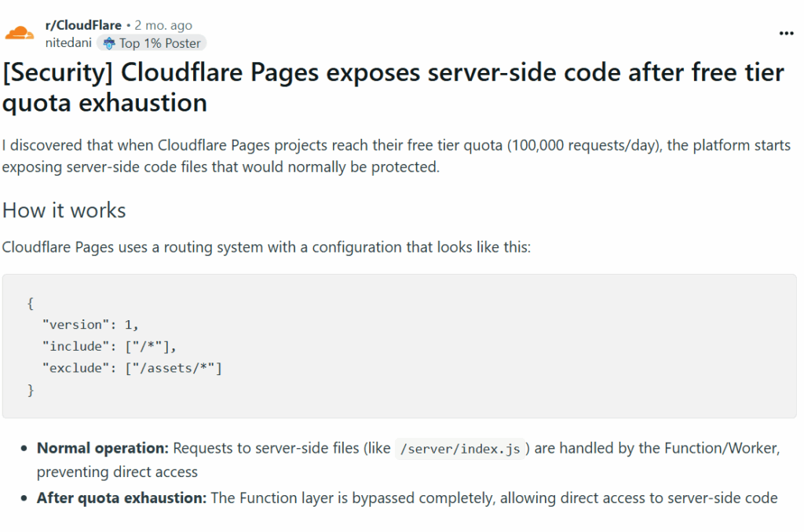Open the post titled Cloudflare Pages exposes server-side code
This screenshot has width=804, height=532.
pos(393,86)
